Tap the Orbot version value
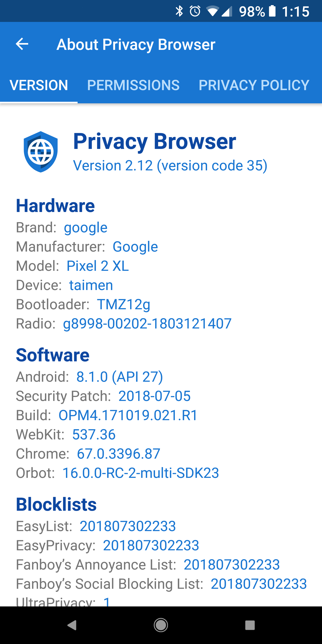 point(141,473)
